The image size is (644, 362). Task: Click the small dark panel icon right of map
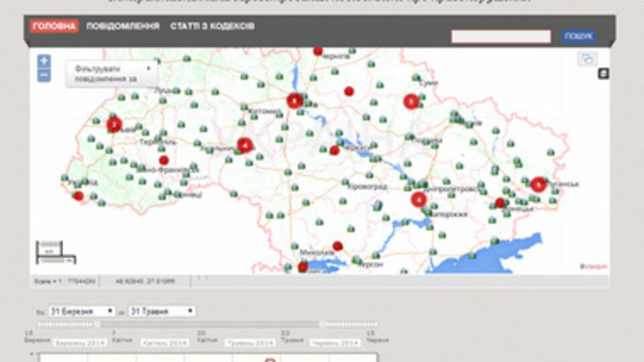pyautogui.click(x=603, y=74)
